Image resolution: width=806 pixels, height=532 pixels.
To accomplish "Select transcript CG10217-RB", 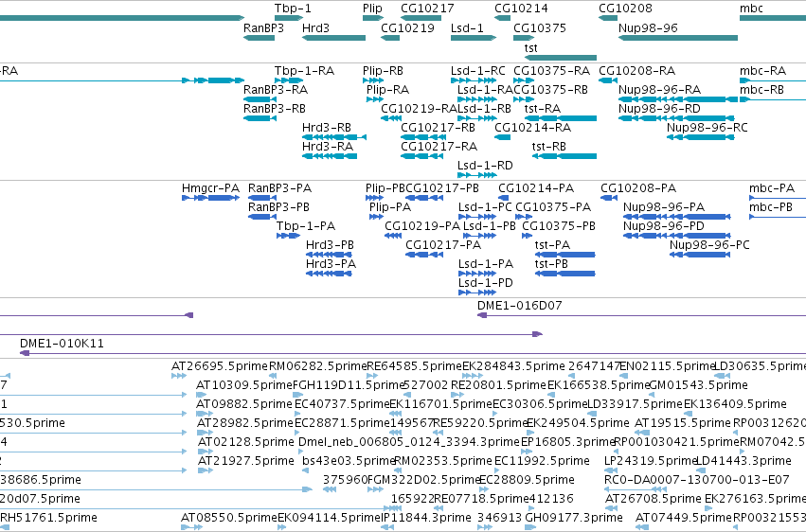I will coord(423,137).
